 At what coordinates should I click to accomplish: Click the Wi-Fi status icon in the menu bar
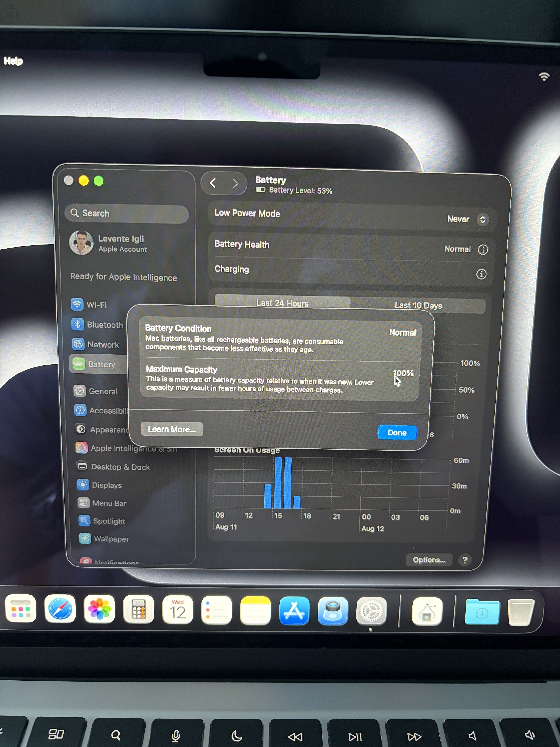[544, 77]
